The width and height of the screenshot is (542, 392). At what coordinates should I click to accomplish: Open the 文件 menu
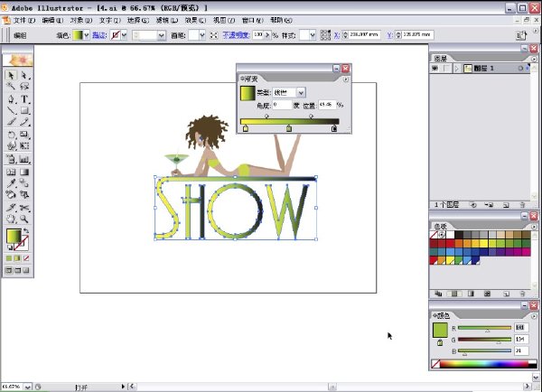pyautogui.click(x=24, y=21)
